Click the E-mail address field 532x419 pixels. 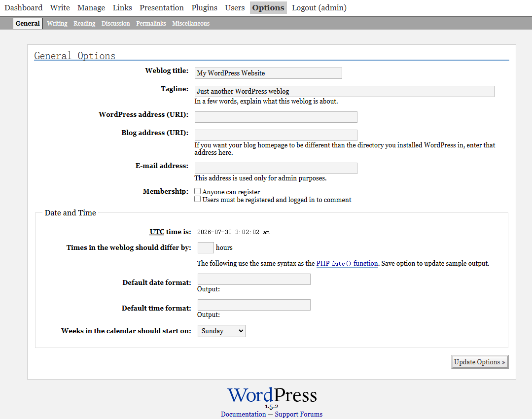point(276,168)
